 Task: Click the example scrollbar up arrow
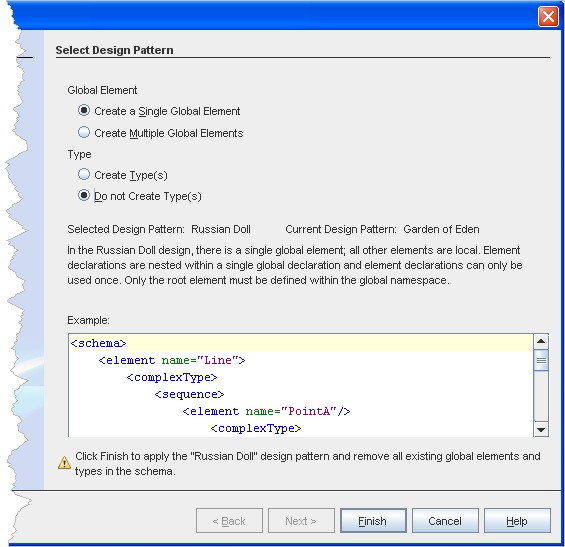[x=541, y=341]
